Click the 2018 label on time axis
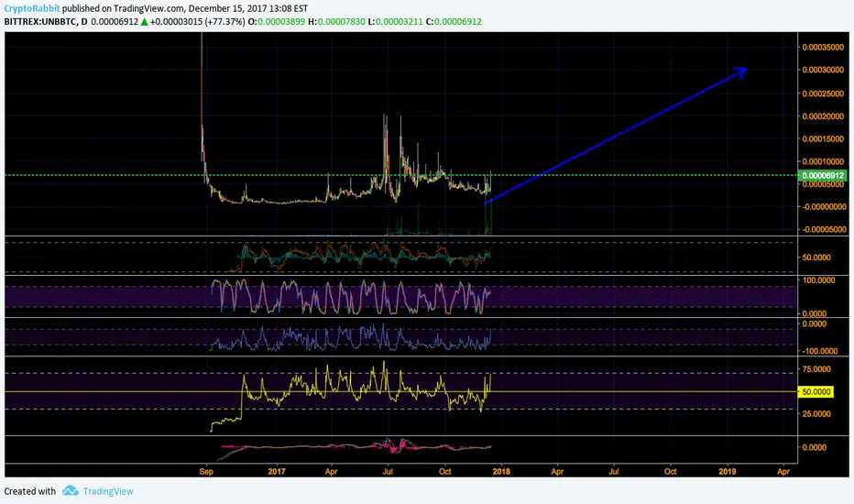This screenshot has height=504, width=854. point(501,471)
